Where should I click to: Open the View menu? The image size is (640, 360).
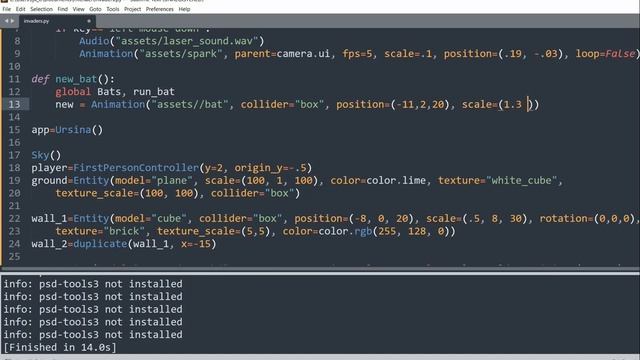pyautogui.click(x=78, y=9)
